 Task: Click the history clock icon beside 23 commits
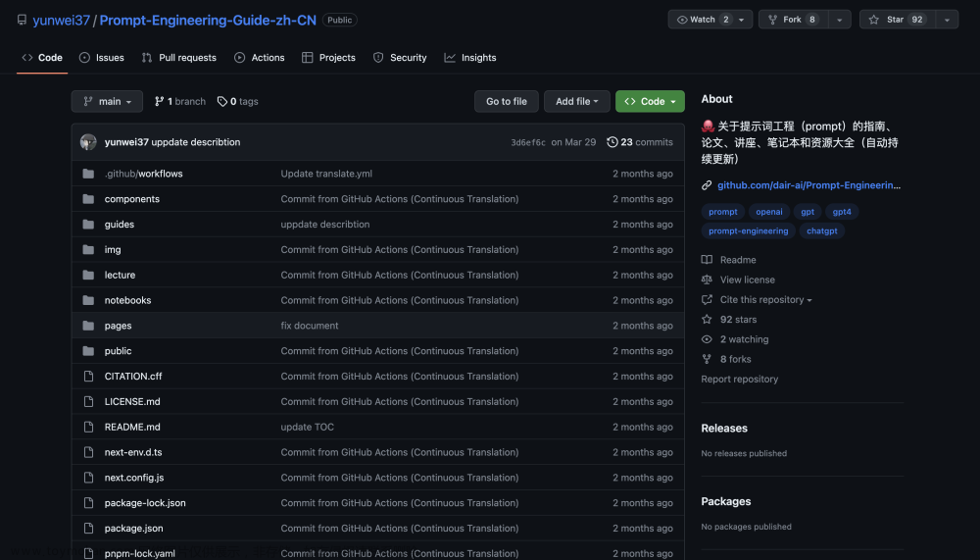pyautogui.click(x=612, y=142)
